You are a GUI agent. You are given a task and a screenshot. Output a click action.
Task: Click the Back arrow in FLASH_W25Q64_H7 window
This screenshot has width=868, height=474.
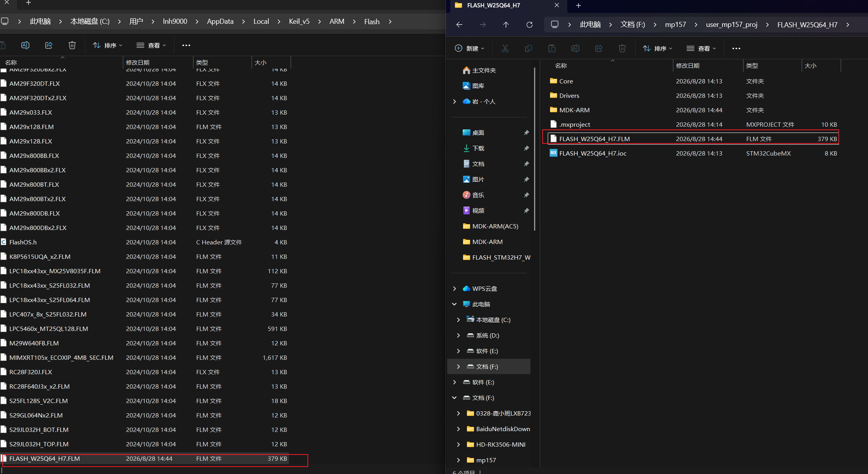point(459,25)
